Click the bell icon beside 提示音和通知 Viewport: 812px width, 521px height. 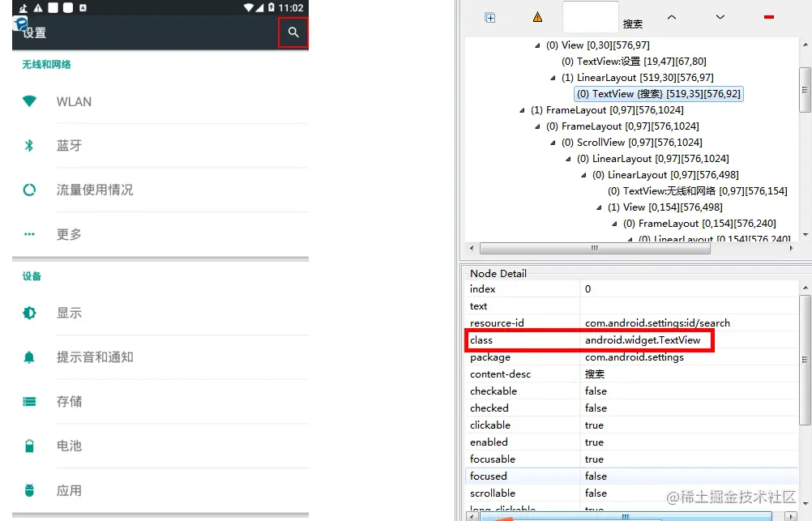click(x=29, y=357)
